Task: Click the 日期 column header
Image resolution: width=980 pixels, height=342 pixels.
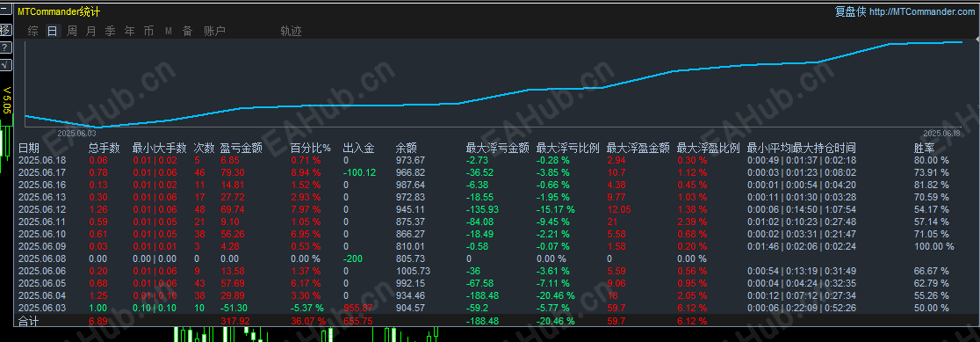Action: point(29,149)
